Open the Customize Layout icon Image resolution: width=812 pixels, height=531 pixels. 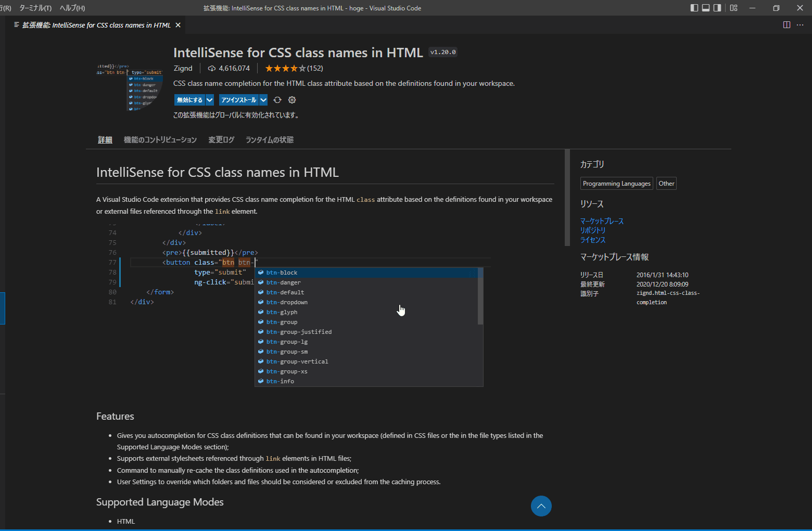[733, 8]
